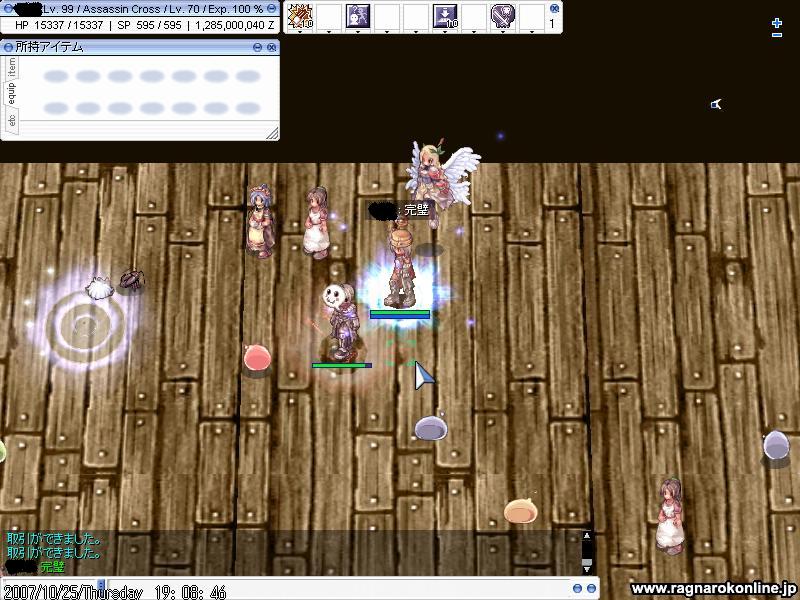Target the gray-blue blob near the cursor
This screenshot has width=800, height=600.
431,428
